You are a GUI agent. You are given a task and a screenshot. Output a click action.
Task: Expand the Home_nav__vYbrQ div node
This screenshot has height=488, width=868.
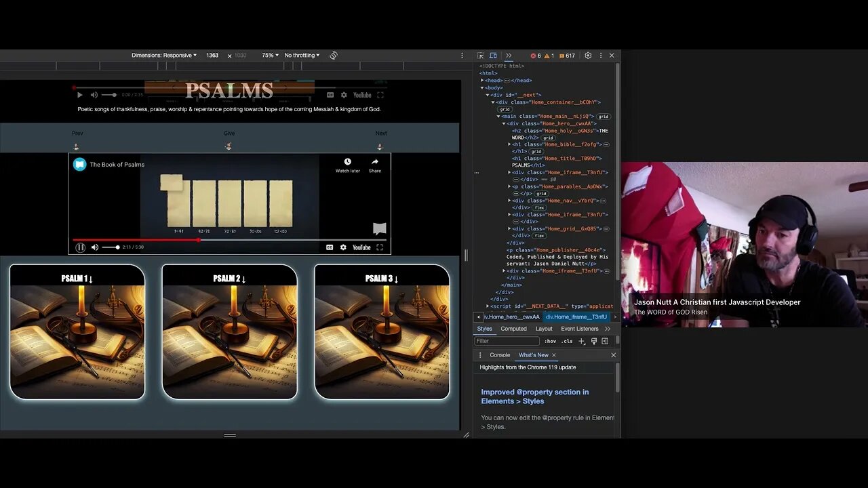click(x=509, y=201)
